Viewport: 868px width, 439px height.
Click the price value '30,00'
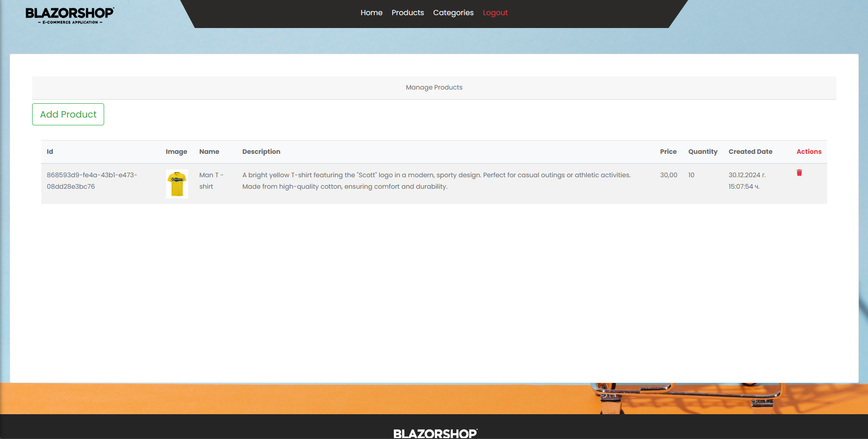pos(668,175)
